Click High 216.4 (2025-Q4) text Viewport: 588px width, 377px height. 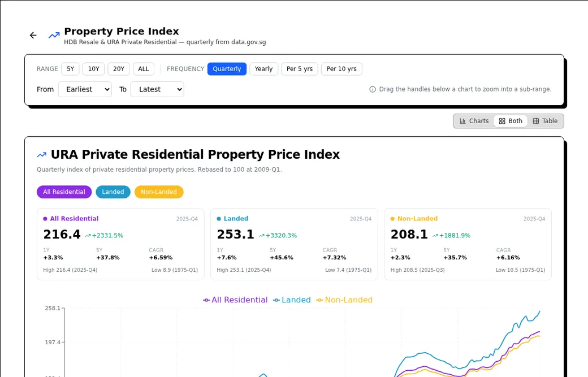70,270
